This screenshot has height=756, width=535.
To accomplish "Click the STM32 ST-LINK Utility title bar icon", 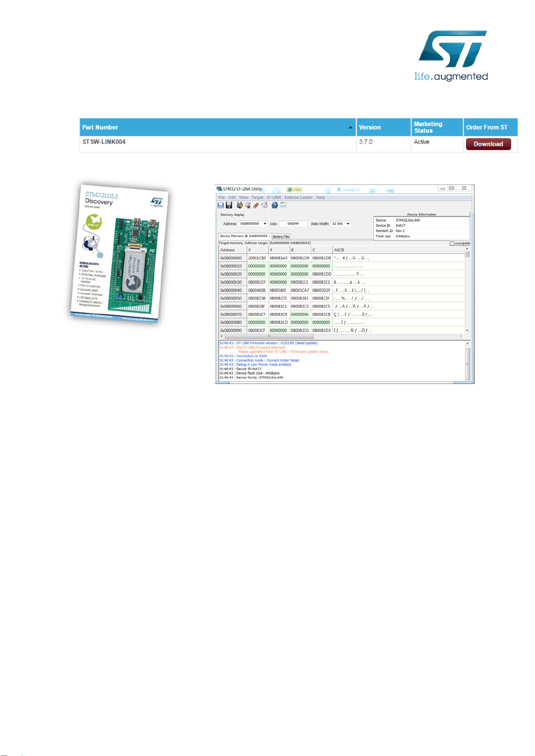I will click(x=219, y=189).
